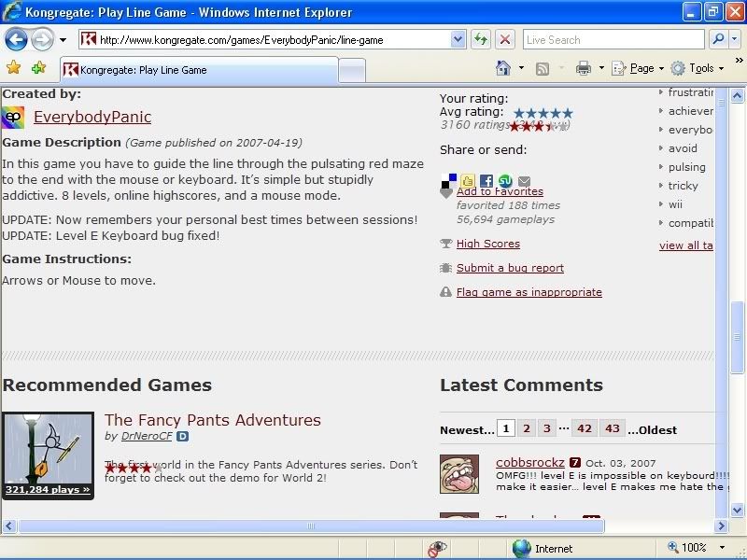Open the High Scores link
The width and height of the screenshot is (747, 560).
tap(487, 244)
